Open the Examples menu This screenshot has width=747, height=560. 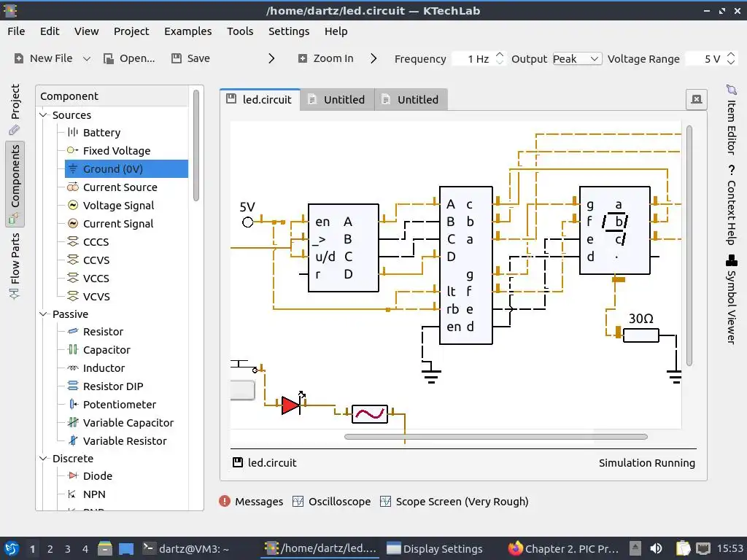tap(187, 31)
